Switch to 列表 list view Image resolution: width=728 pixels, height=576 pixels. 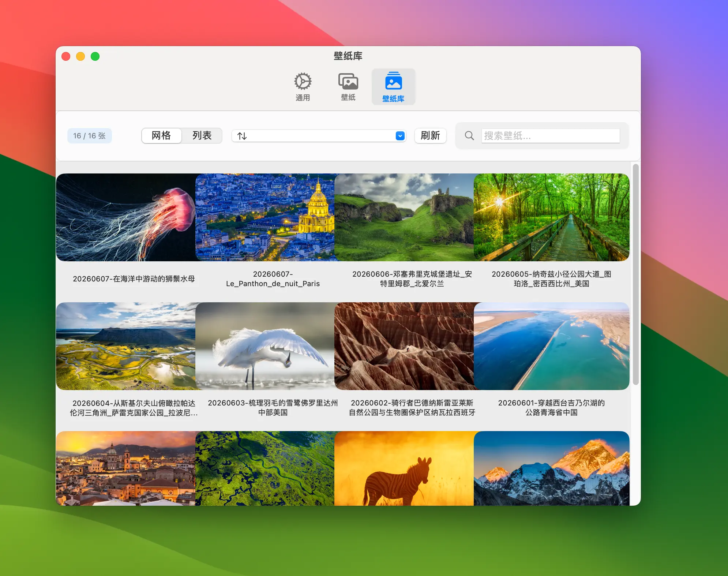tap(202, 136)
